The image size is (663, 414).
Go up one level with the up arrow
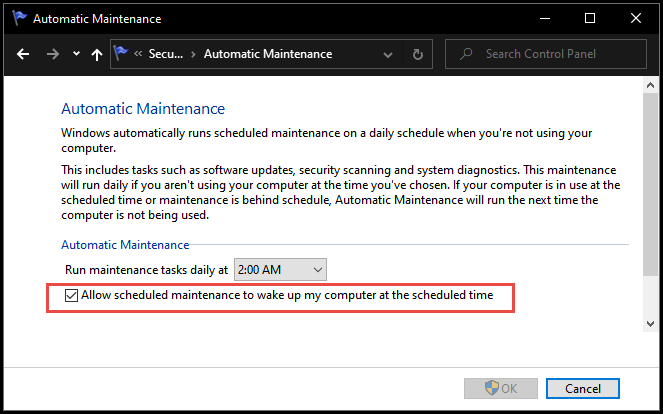(x=97, y=54)
